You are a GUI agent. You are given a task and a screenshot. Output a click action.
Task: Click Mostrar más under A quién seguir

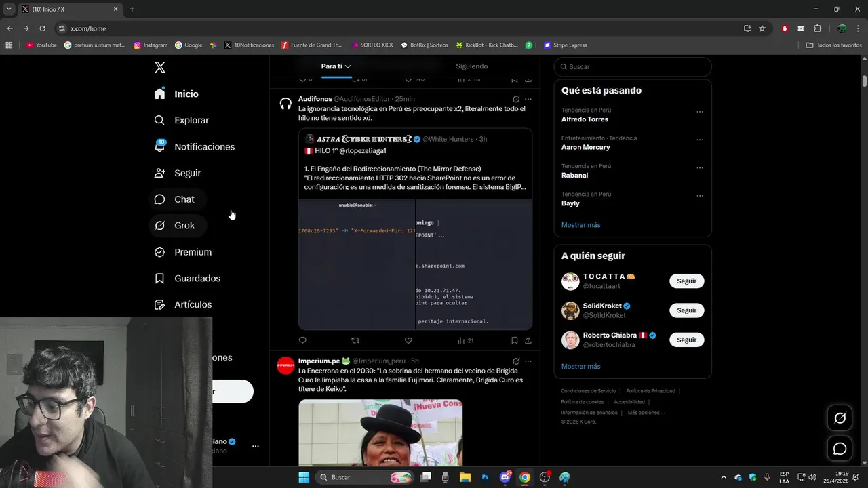click(x=580, y=367)
